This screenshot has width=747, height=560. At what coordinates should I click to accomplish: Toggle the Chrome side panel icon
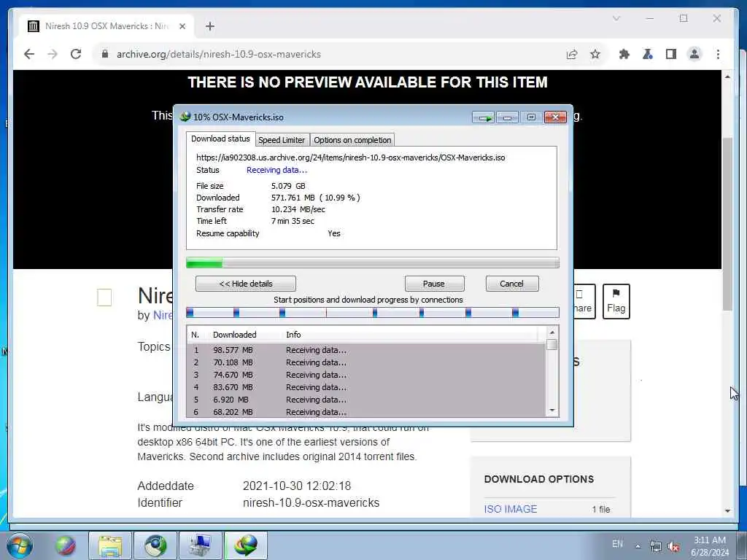pyautogui.click(x=671, y=54)
